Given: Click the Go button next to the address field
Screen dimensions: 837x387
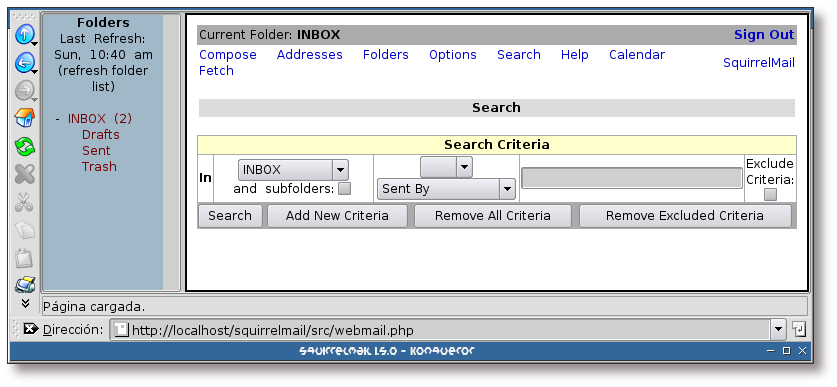Looking at the screenshot, I should pos(799,329).
